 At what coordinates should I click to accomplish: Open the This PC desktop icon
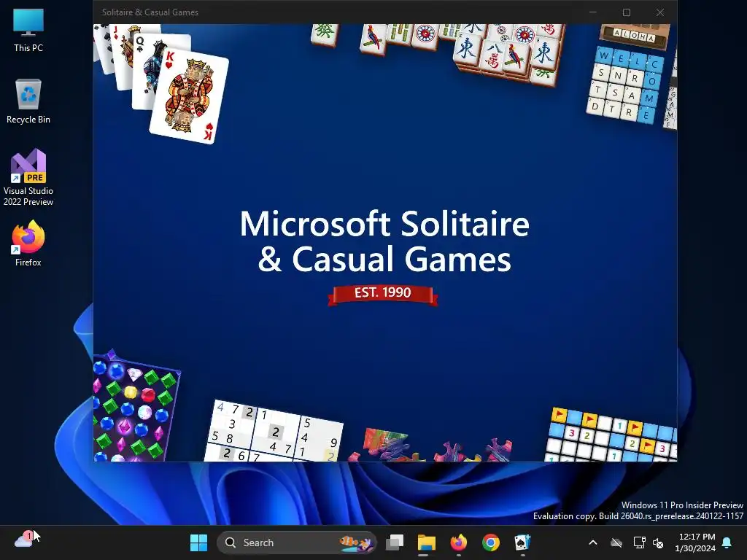28,31
